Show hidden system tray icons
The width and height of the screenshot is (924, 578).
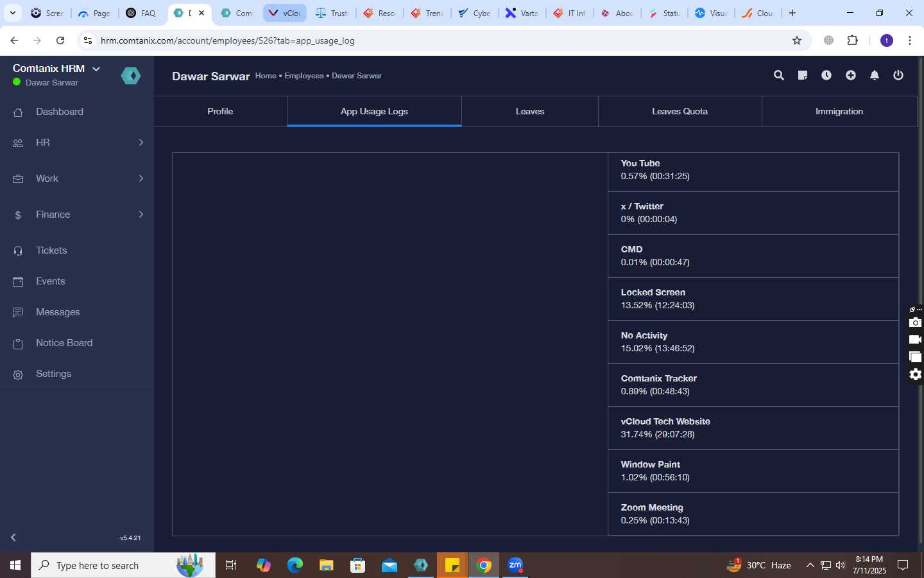(810, 565)
